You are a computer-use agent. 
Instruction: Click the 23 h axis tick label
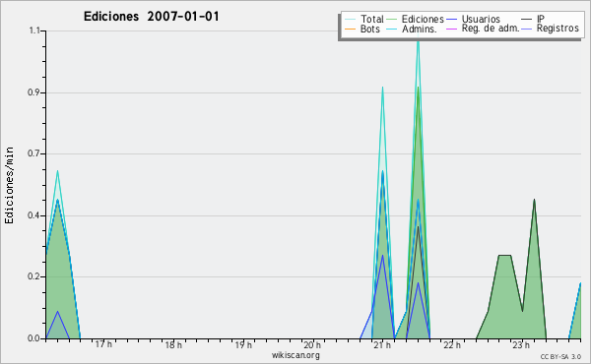tap(521, 344)
